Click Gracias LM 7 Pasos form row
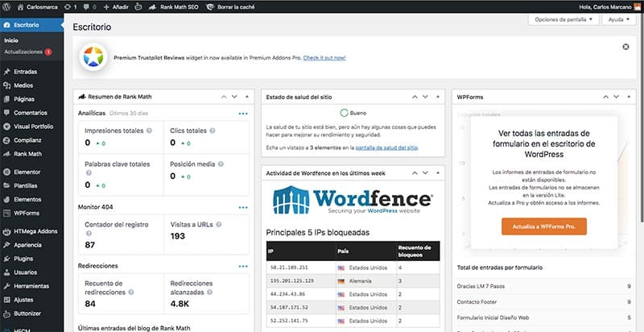 [x=544, y=286]
